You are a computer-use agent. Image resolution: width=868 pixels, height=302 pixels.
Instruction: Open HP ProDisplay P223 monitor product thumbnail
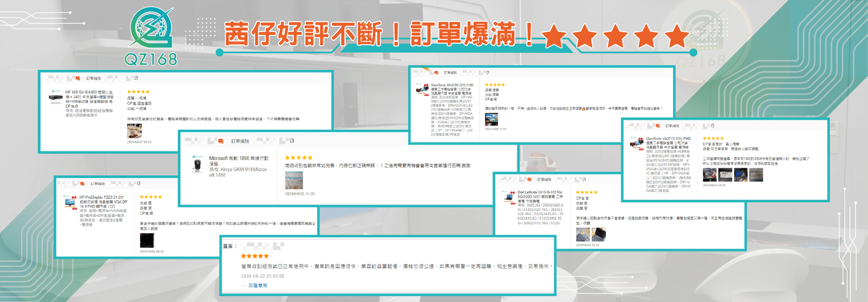click(70, 202)
